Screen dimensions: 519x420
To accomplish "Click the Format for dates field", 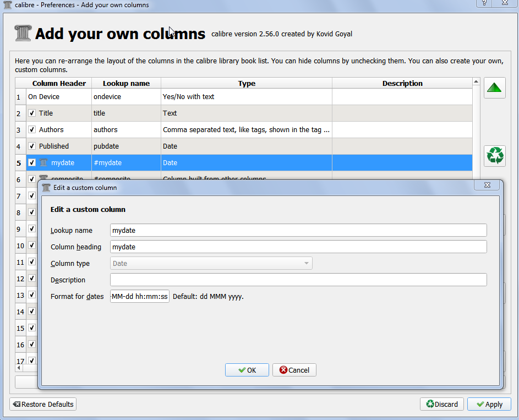I will tap(140, 296).
